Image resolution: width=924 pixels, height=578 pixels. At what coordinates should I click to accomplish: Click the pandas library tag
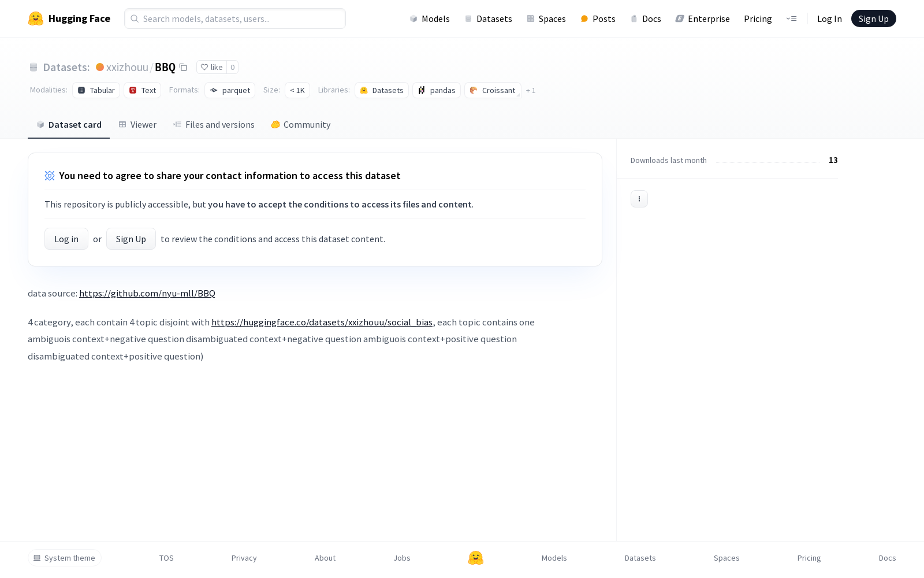[437, 90]
